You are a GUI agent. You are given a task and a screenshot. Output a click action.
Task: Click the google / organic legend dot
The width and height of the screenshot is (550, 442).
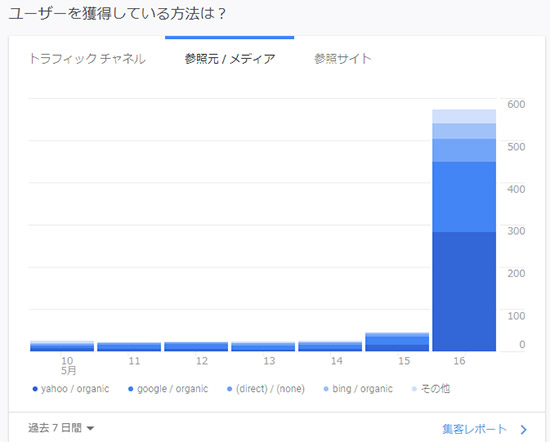(x=130, y=389)
